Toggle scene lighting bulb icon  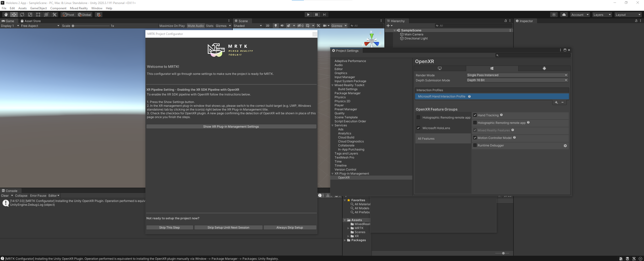276,26
